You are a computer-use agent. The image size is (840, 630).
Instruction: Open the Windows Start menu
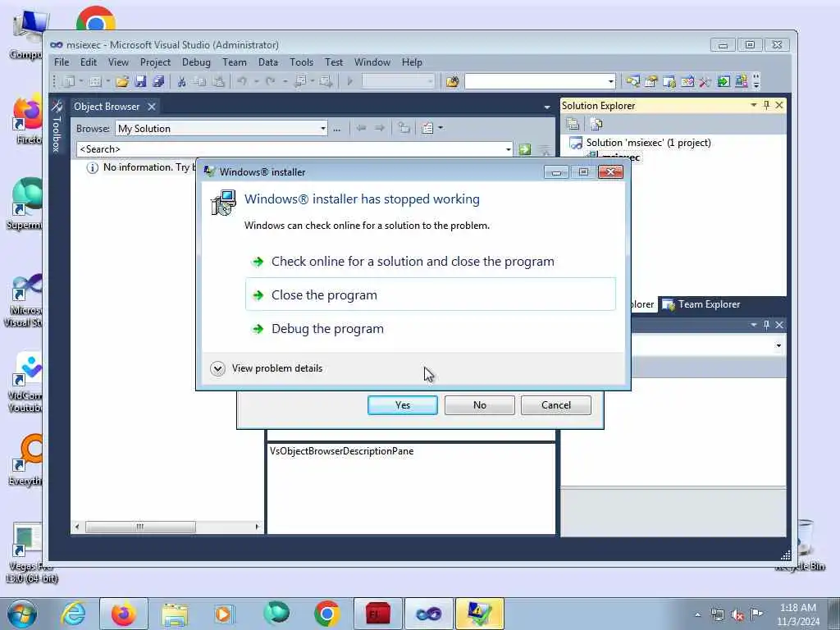[22, 614]
